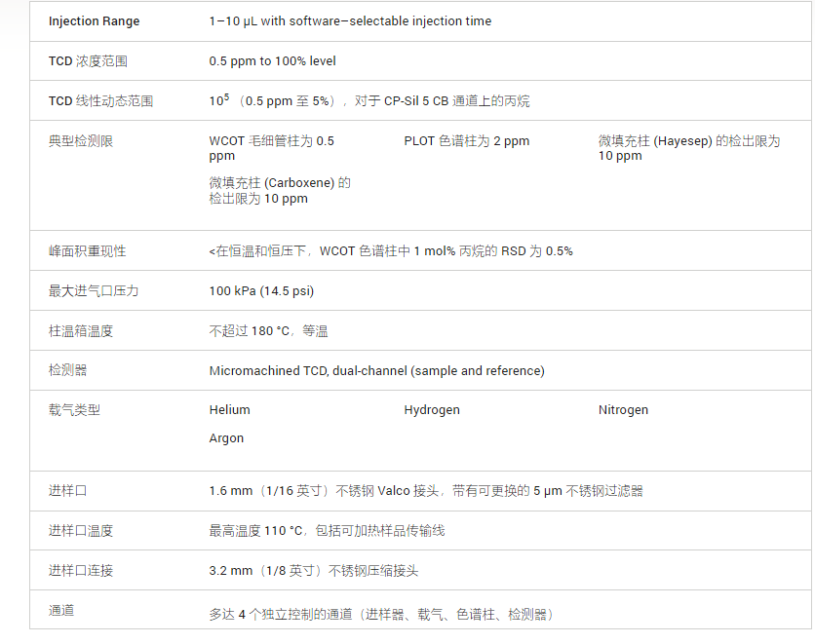Click Argon in carrier gas types

click(226, 438)
